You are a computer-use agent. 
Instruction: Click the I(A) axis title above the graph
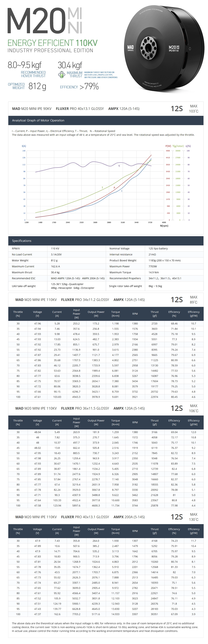(24, 146)
